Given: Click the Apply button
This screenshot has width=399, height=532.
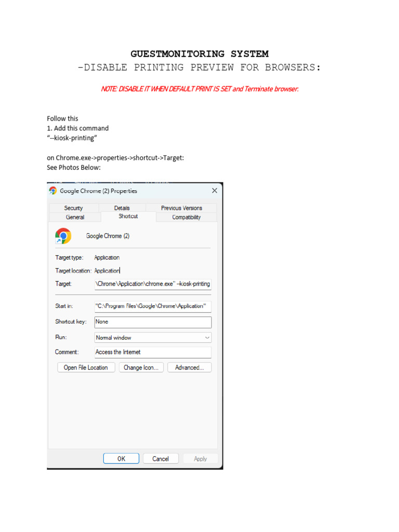Looking at the screenshot, I should point(200,459).
